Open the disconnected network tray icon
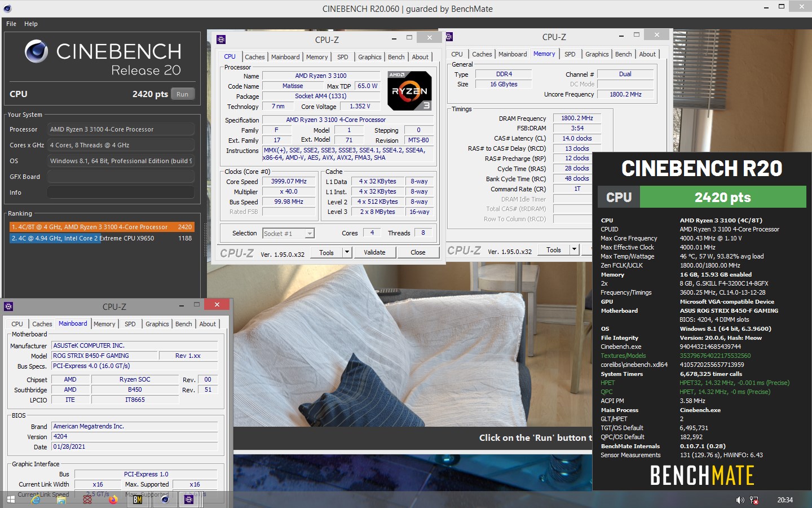The height and width of the screenshot is (508, 812). [754, 500]
